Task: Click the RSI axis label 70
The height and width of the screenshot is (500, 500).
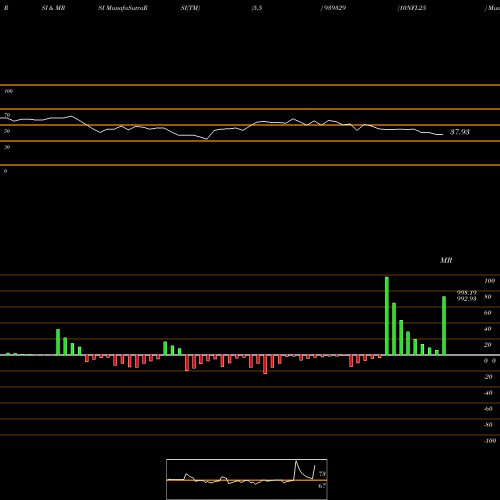Action: point(7,115)
